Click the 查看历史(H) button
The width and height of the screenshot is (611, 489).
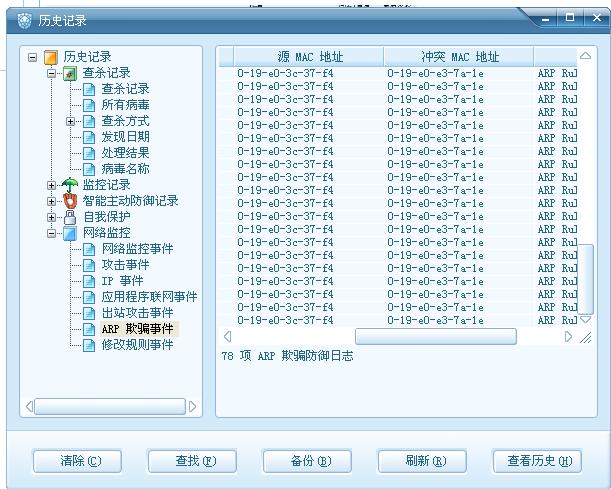[x=537, y=461]
